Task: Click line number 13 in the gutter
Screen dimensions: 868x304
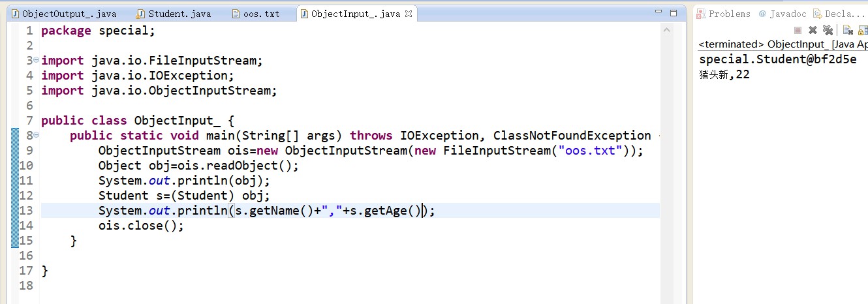Action: point(26,210)
